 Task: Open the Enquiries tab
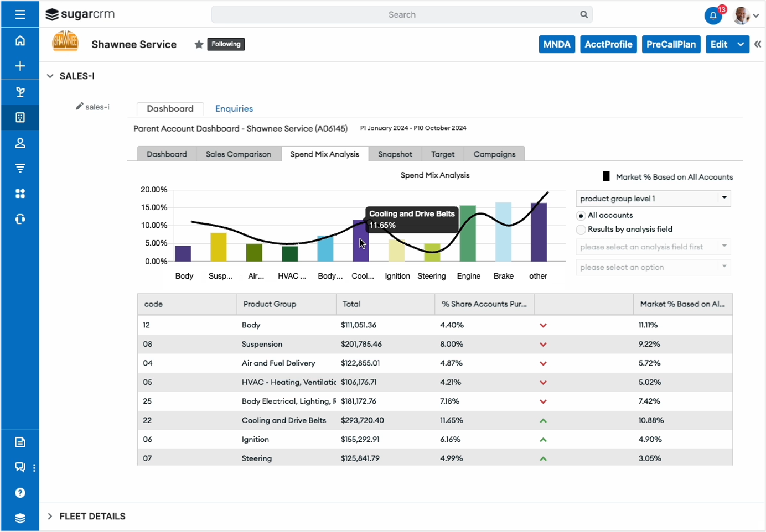(234, 109)
